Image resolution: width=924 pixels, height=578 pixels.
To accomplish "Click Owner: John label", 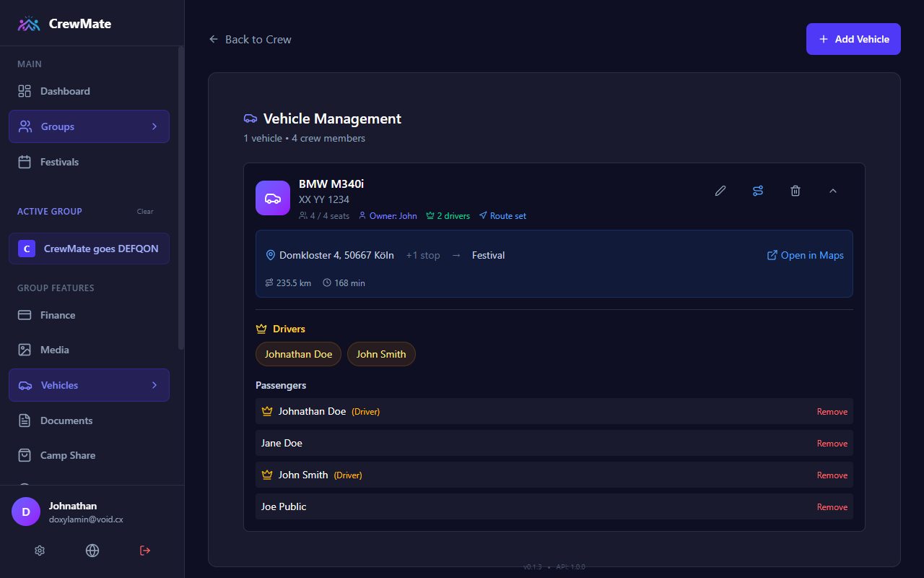I will click(388, 216).
